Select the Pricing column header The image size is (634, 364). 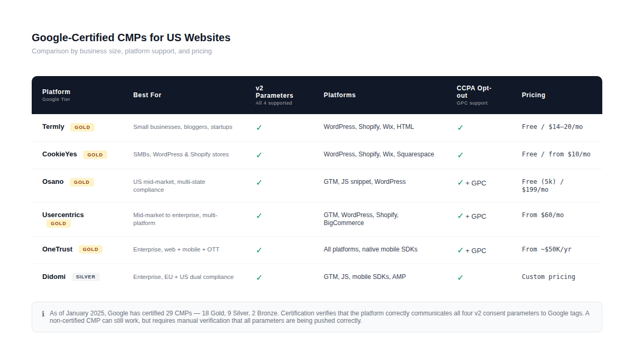(533, 95)
